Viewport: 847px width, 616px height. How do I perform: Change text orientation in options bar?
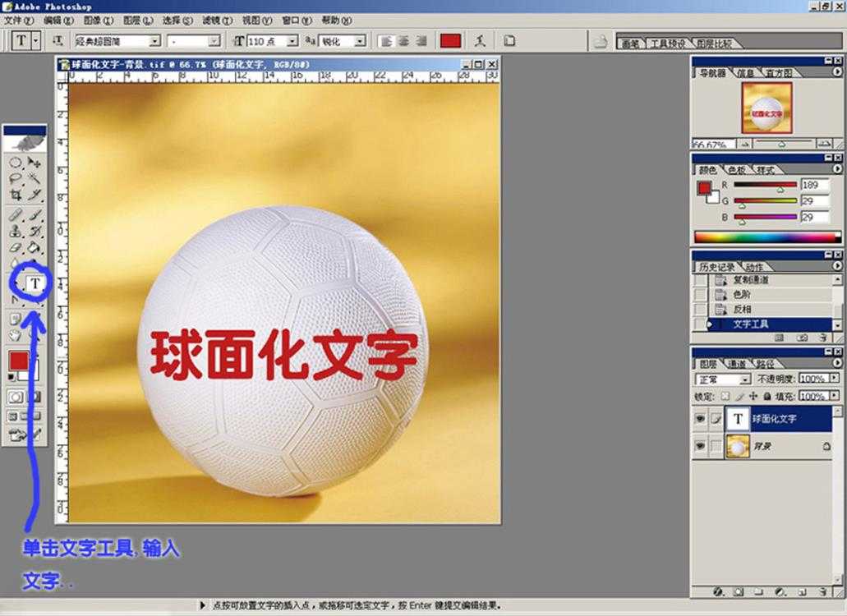[x=58, y=40]
